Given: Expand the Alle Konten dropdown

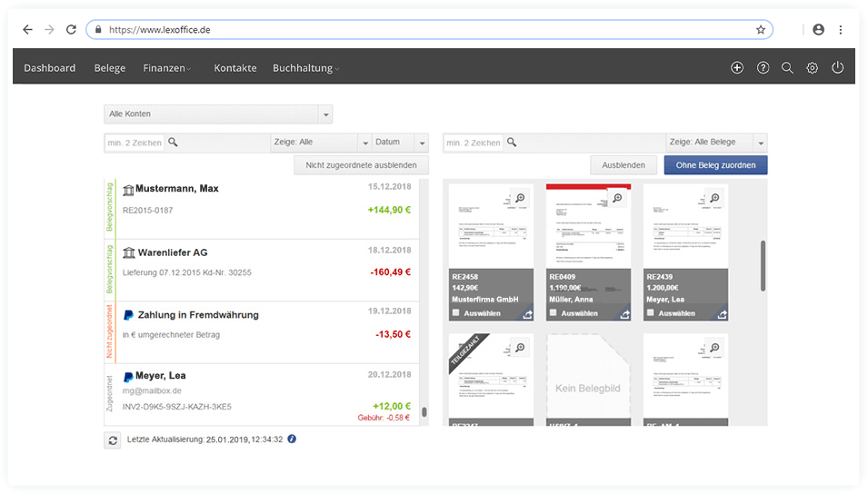Looking at the screenshot, I should coord(325,114).
